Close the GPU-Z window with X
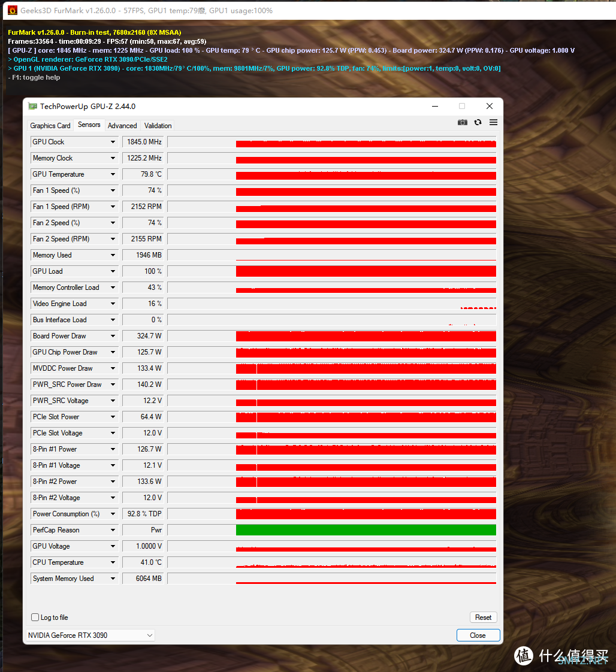 tap(489, 106)
